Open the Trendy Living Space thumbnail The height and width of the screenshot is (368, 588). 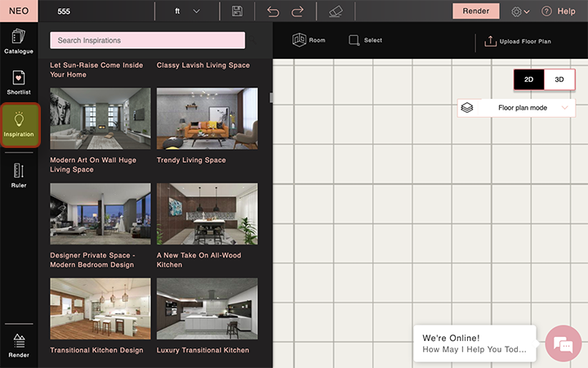[x=207, y=119]
